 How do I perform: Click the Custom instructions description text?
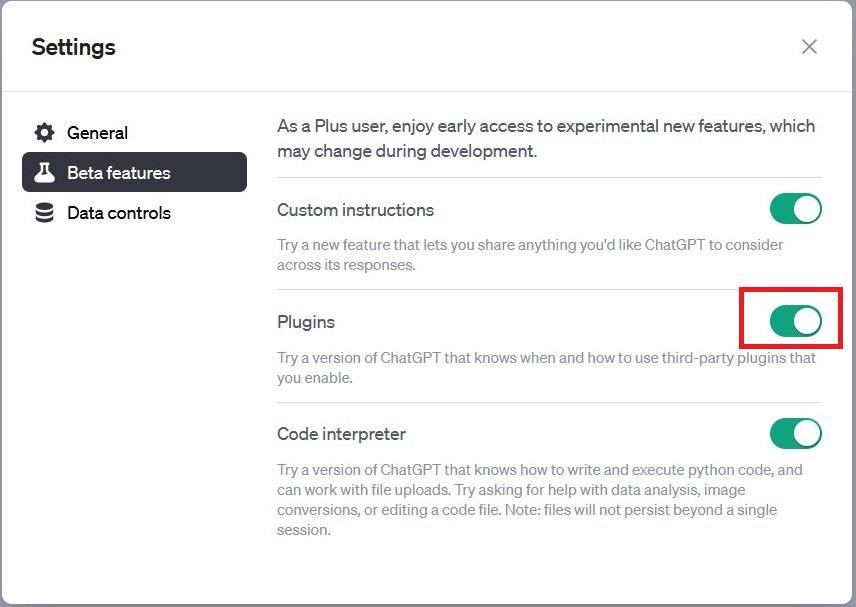530,255
